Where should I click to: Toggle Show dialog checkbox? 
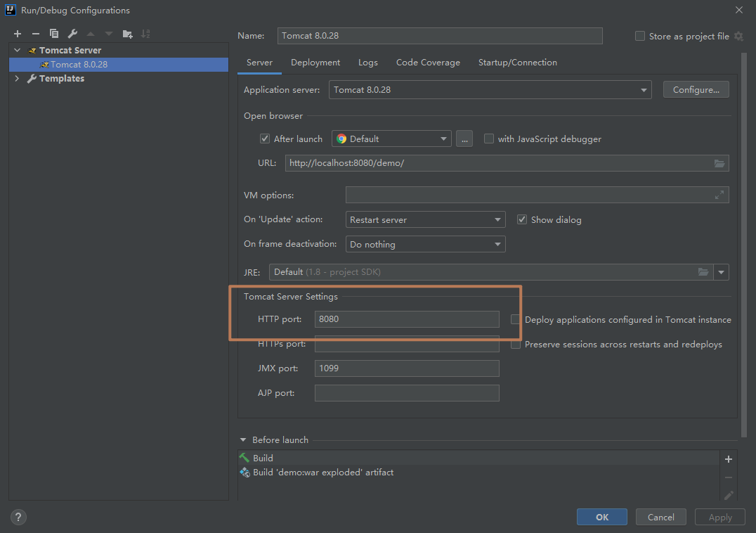coord(521,219)
